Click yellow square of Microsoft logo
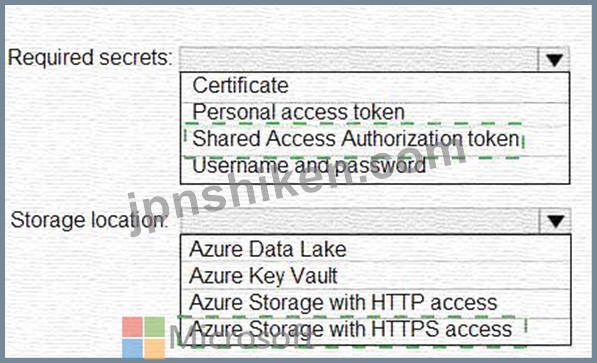Image resolution: width=597 pixels, height=363 pixels. (155, 349)
